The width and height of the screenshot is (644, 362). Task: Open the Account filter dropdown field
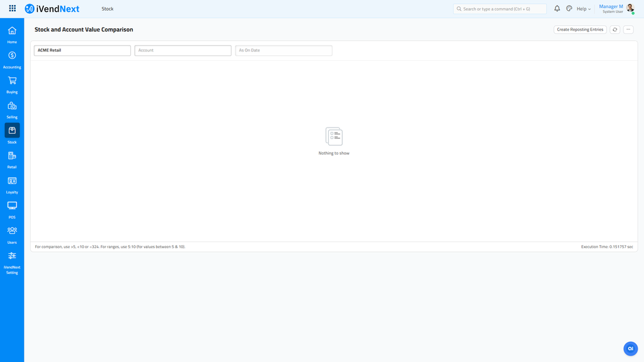point(182,50)
